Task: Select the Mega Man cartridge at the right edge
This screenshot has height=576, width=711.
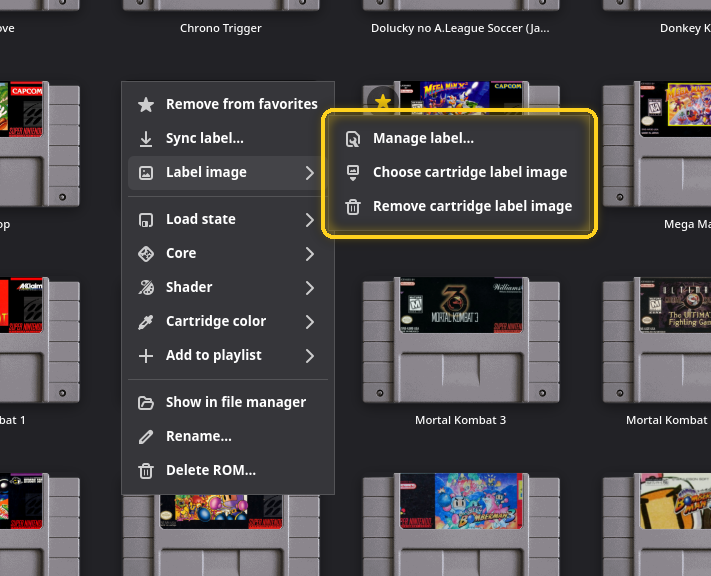Action: 657,143
